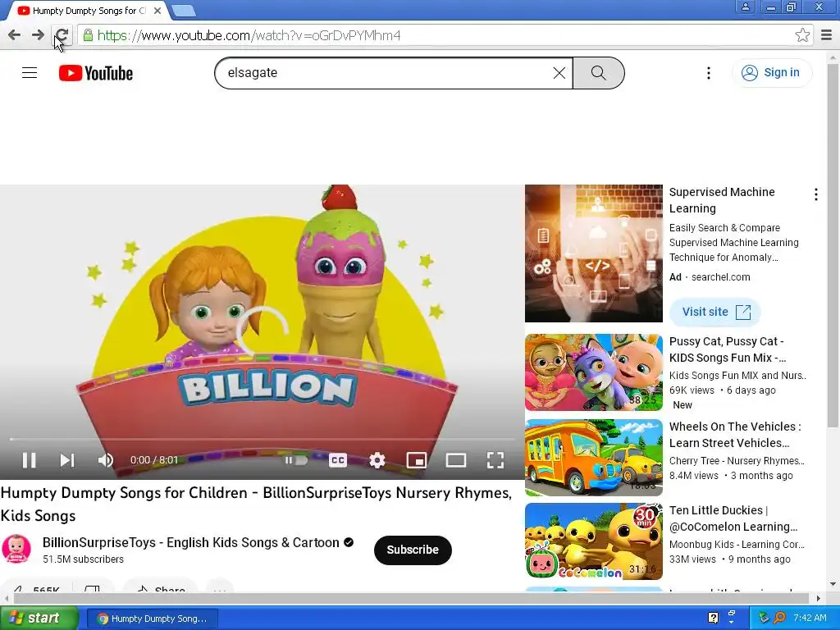Open Supervised Machine Learning ad title
The image size is (840, 630).
coord(722,200)
